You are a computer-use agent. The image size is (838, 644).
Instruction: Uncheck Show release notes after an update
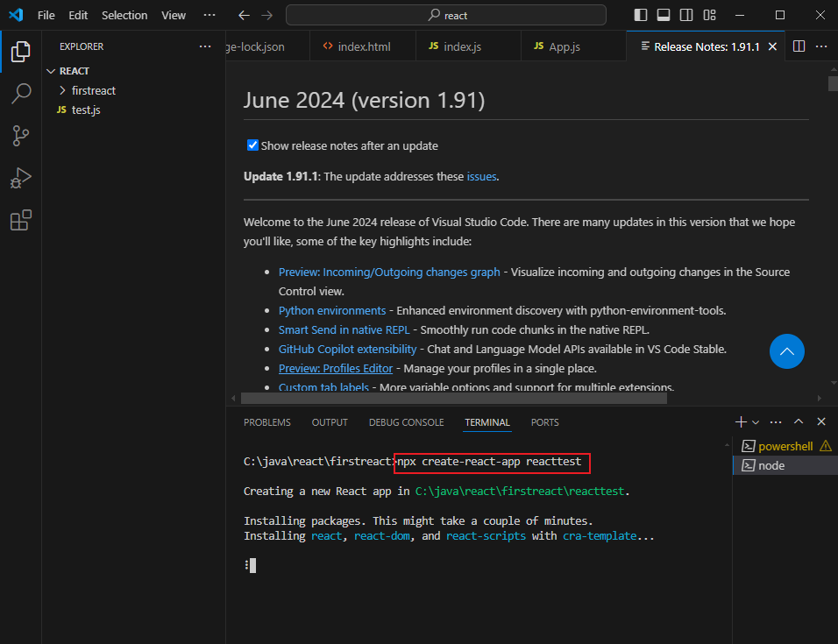(252, 145)
